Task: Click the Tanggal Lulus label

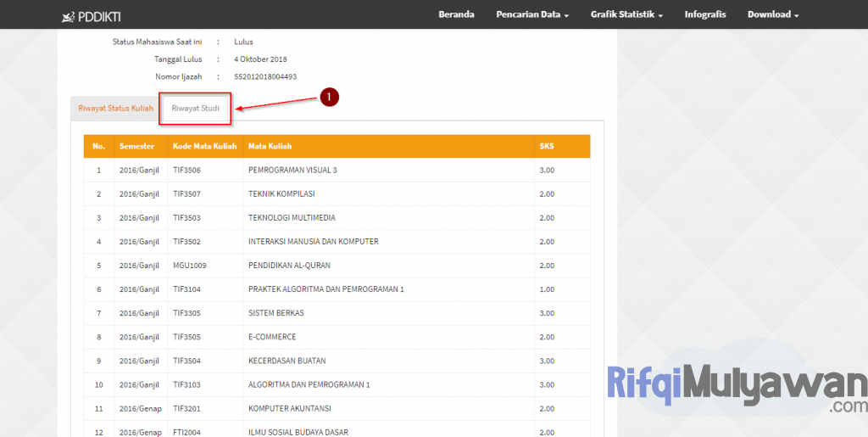Action: (x=178, y=59)
